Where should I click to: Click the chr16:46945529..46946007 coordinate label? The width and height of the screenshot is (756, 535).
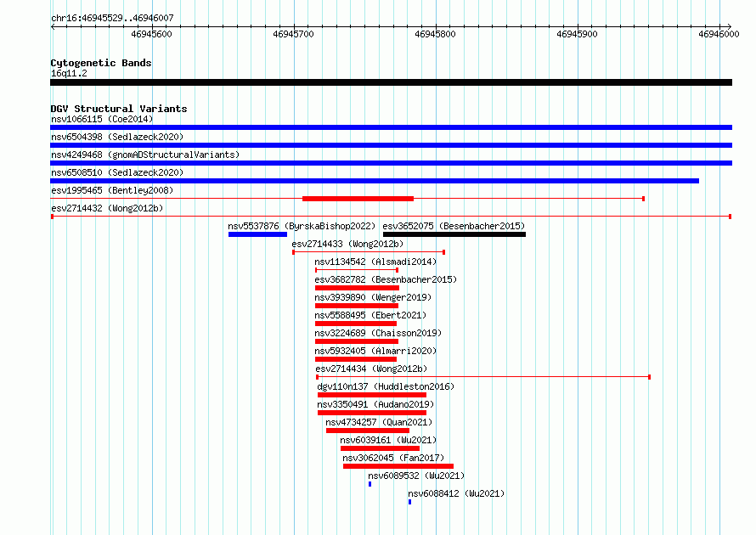click(x=112, y=18)
